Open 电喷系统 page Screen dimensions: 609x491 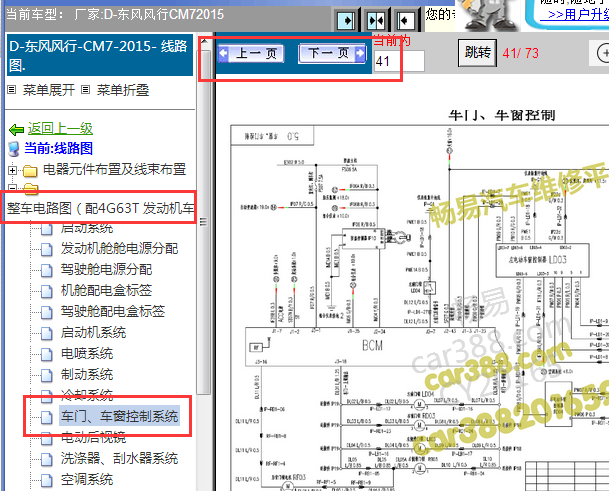tap(87, 353)
